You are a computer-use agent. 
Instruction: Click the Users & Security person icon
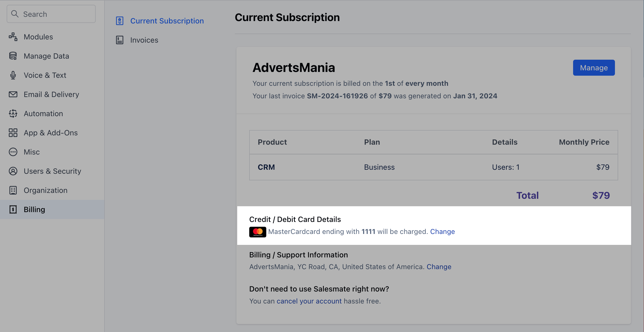13,171
